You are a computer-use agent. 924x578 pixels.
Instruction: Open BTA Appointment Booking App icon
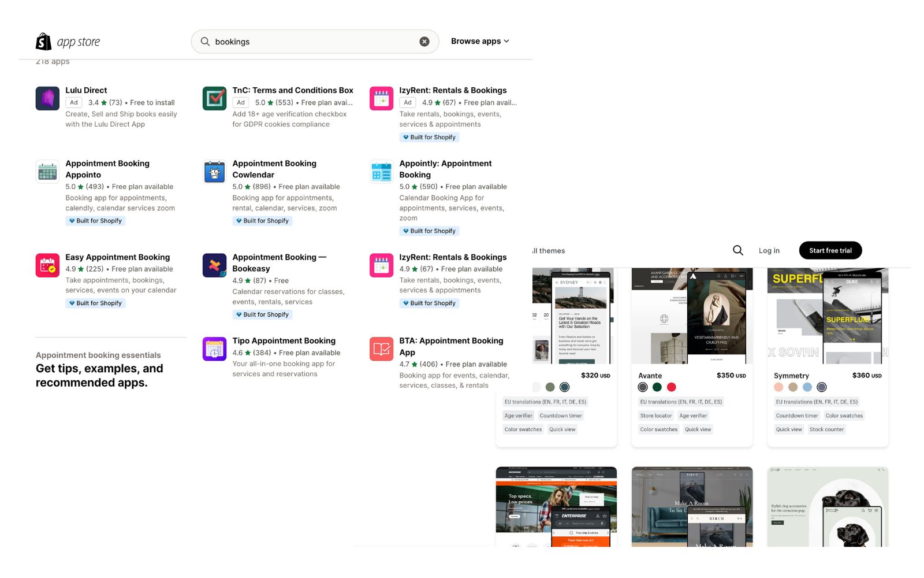(381, 349)
